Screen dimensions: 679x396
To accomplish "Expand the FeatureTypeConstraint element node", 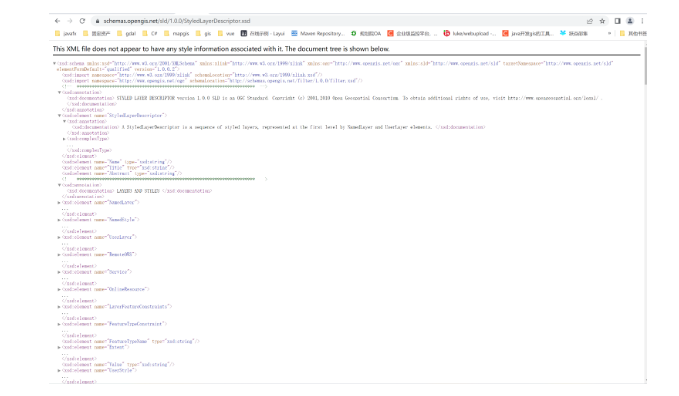I will (59, 324).
